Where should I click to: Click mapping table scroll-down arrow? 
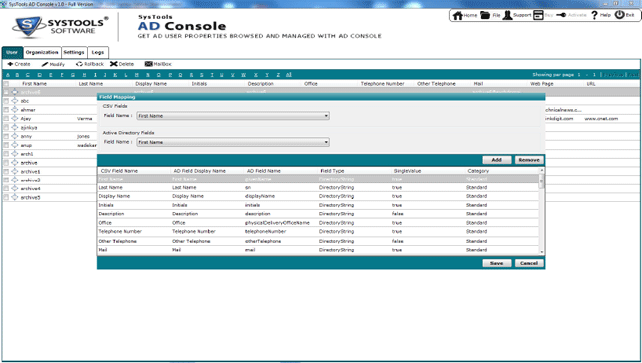coord(541,252)
